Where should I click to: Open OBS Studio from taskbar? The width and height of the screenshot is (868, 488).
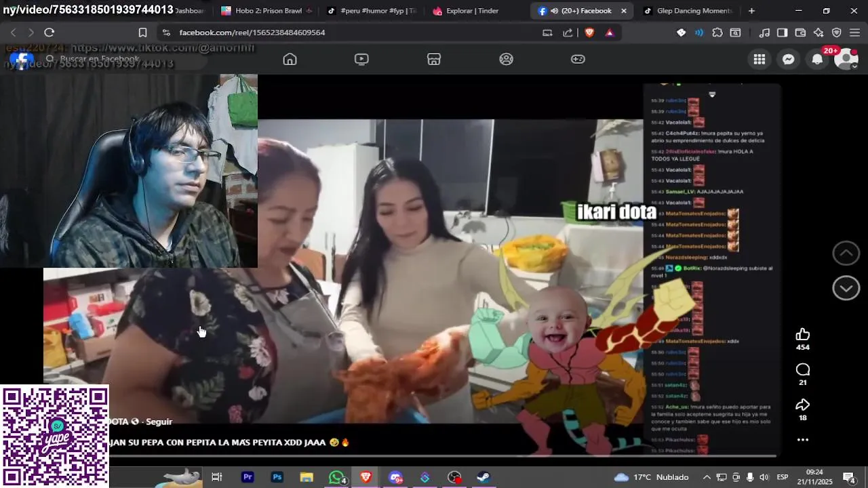(x=454, y=477)
